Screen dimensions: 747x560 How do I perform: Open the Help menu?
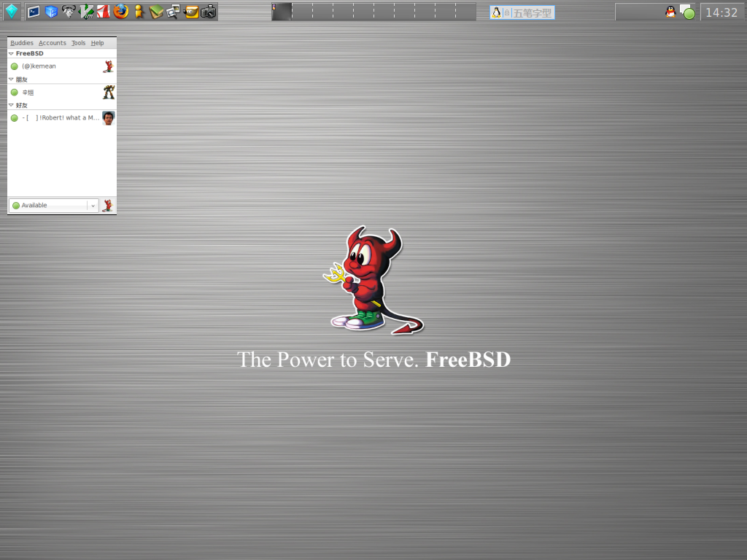click(97, 43)
